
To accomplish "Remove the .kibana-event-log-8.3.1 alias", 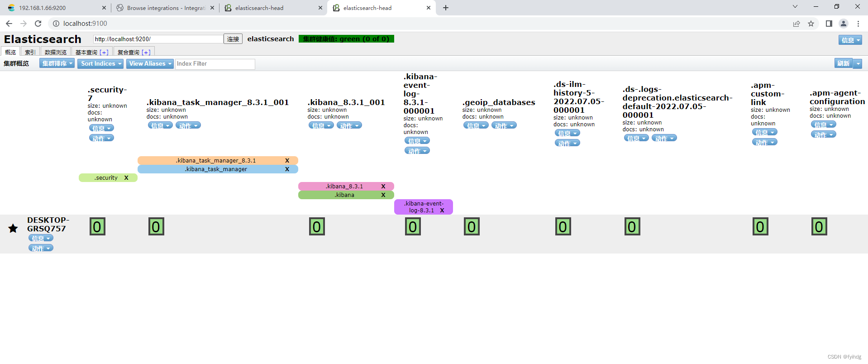I will point(442,211).
